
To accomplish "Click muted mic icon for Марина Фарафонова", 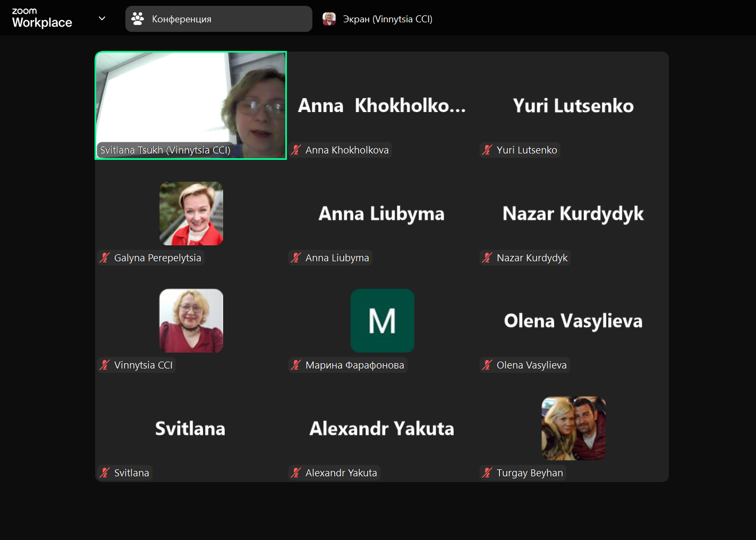I will pyautogui.click(x=296, y=365).
